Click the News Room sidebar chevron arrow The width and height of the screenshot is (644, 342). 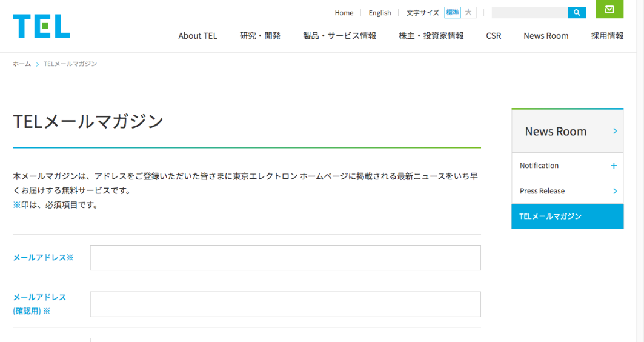pos(615,131)
